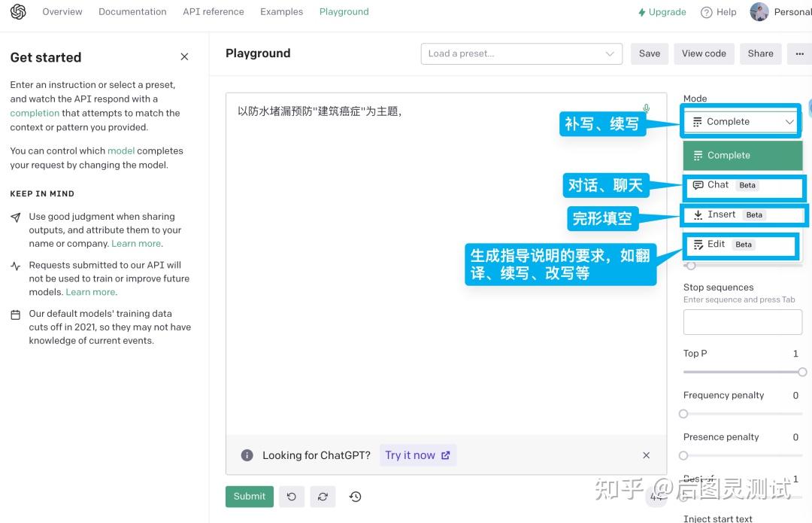Screen dimensions: 812x523
Task: Click the info icon in ChatGPT banner
Action: click(247, 455)
